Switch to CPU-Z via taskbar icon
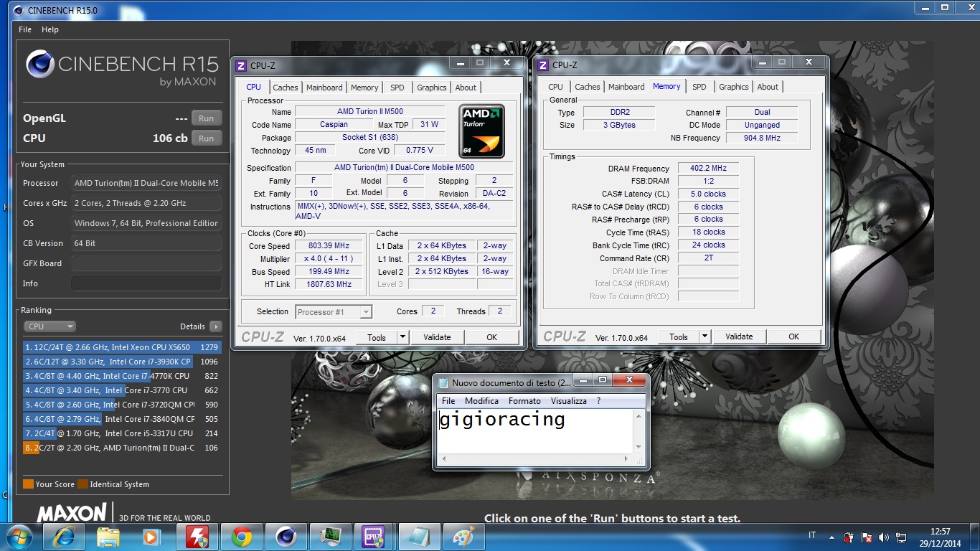This screenshot has height=551, width=980. coord(374,537)
